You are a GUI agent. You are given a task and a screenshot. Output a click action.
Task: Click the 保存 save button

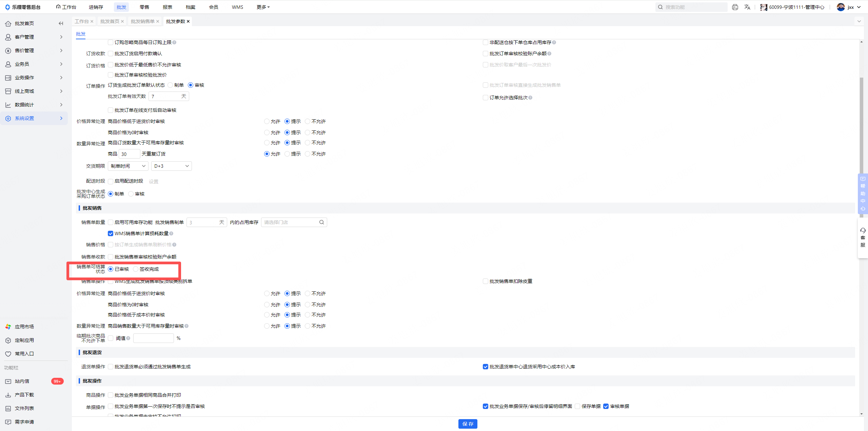coord(468,424)
